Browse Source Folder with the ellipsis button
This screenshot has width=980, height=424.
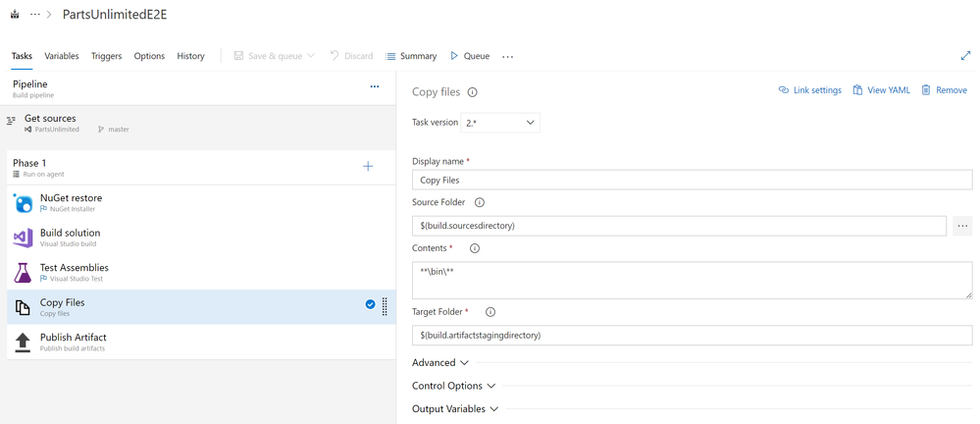click(962, 226)
